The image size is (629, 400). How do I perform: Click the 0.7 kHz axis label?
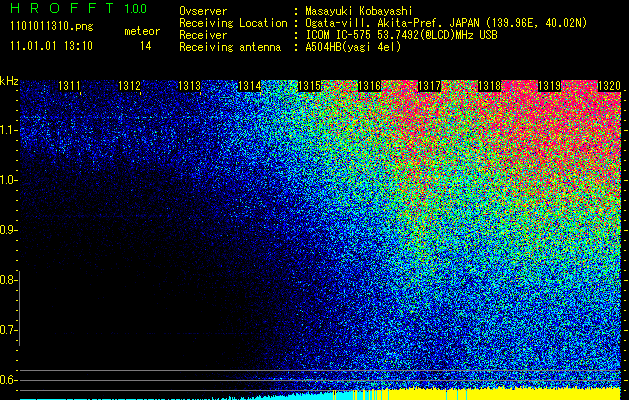point(8,330)
